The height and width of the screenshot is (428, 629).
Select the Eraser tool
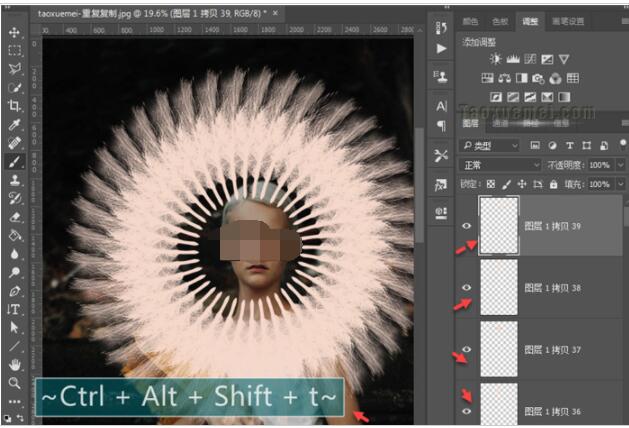coord(14,217)
